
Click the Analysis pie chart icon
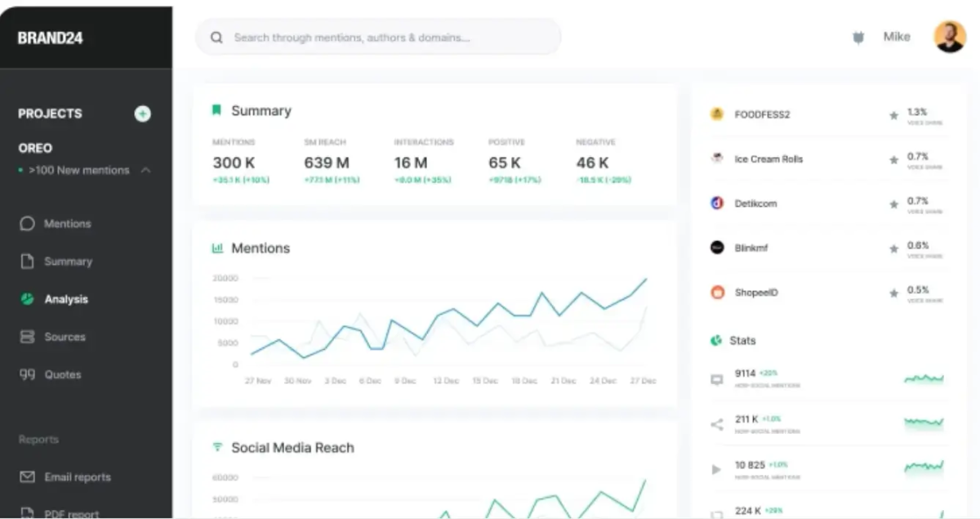click(x=26, y=299)
